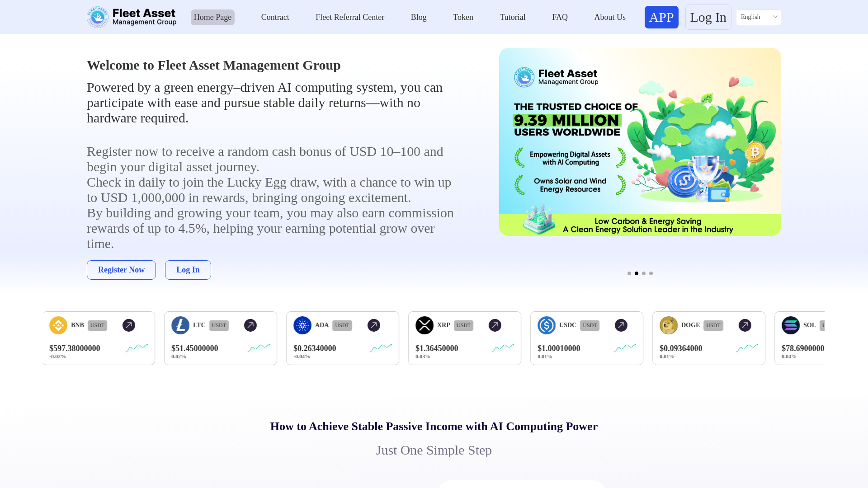Click USDT tag on ADA card
868x488 pixels.
coord(342,325)
